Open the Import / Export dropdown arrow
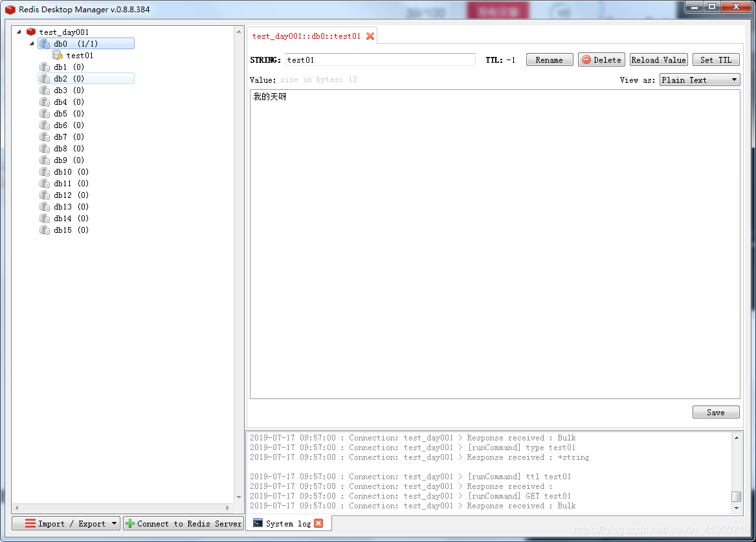This screenshot has width=756, height=542. coord(115,523)
